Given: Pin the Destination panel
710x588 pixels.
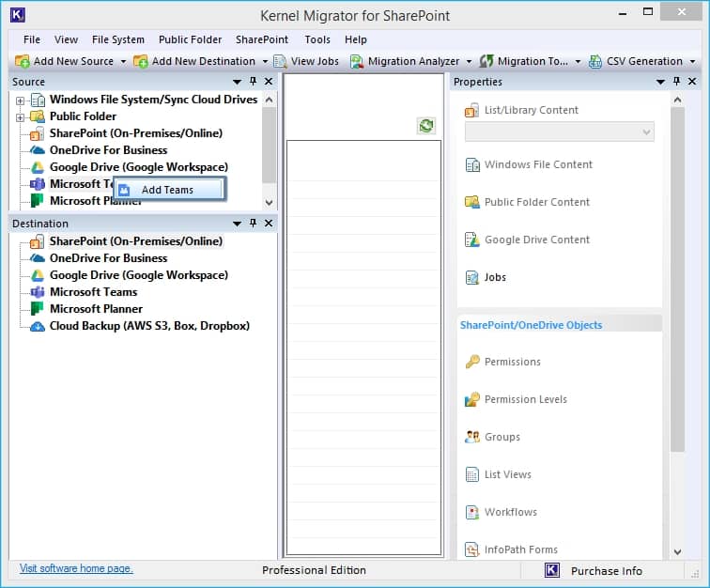Looking at the screenshot, I should click(x=254, y=224).
